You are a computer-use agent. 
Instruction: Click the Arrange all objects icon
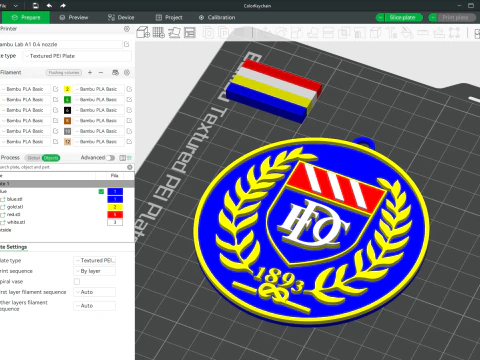(x=190, y=32)
